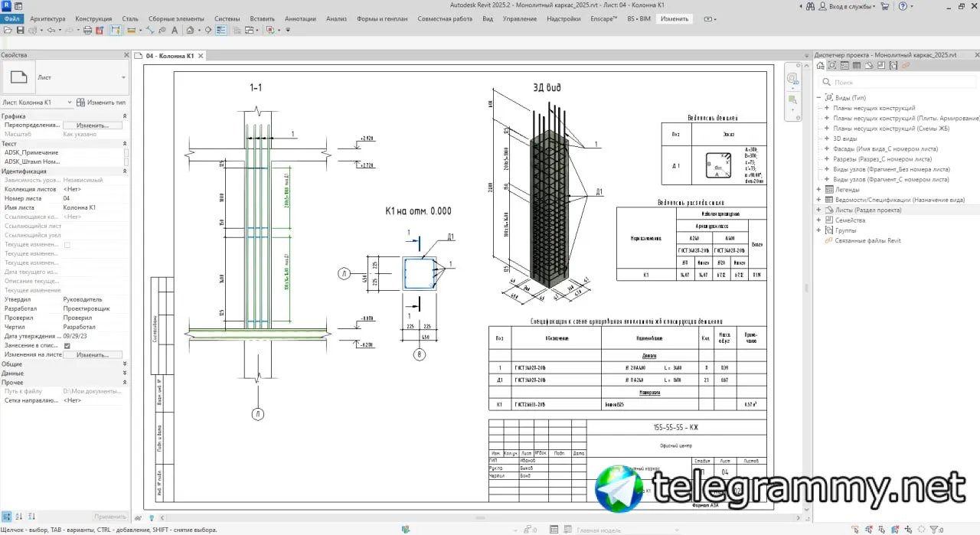Click the Section tool icon
The image size is (980, 535).
208,30
